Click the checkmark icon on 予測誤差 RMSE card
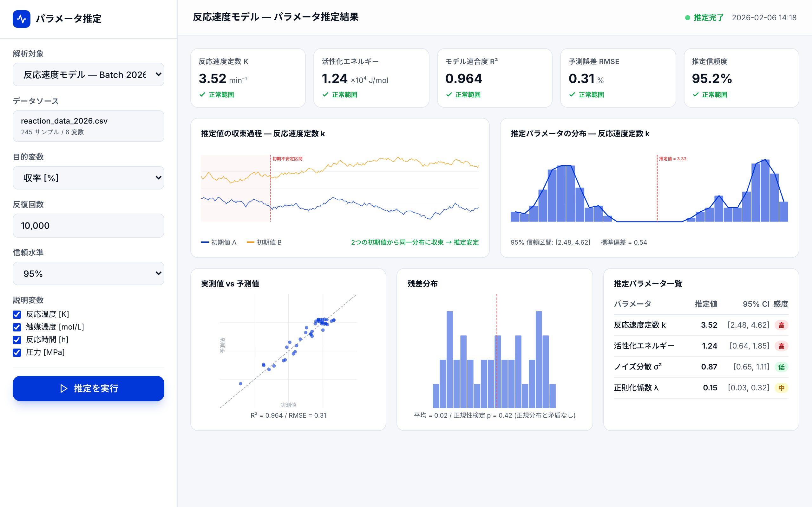The width and height of the screenshot is (812, 507). 572,95
